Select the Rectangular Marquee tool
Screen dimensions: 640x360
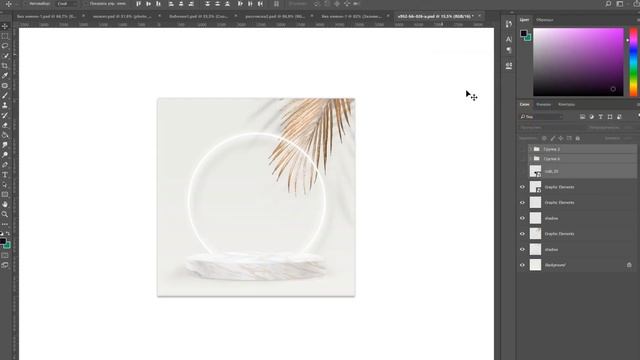[5, 36]
